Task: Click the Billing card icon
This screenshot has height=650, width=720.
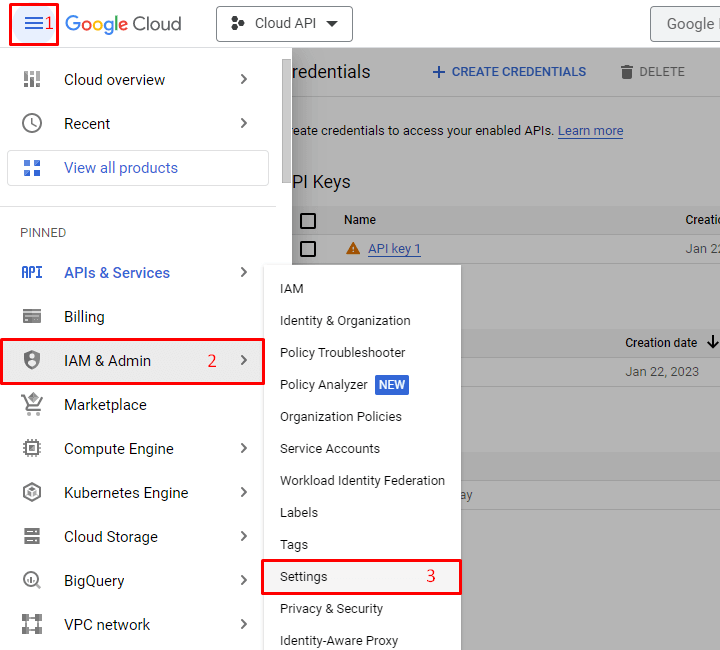Action: pyautogui.click(x=32, y=316)
